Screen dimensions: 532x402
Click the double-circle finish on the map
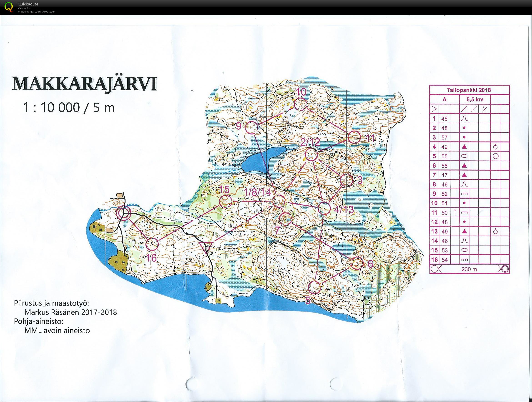(x=124, y=213)
